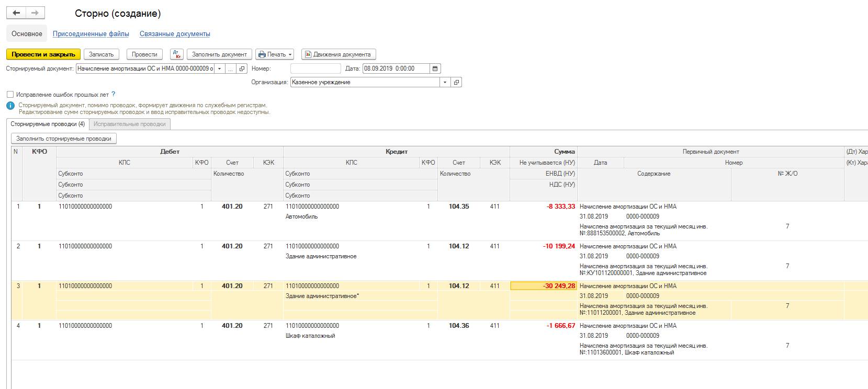Viewport: 868px width, 389px height.
Task: Expand the Организация dropdown list
Action: [x=445, y=82]
